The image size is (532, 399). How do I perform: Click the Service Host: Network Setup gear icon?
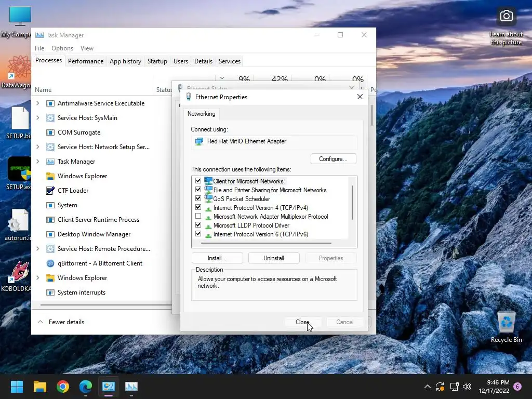[50, 147]
